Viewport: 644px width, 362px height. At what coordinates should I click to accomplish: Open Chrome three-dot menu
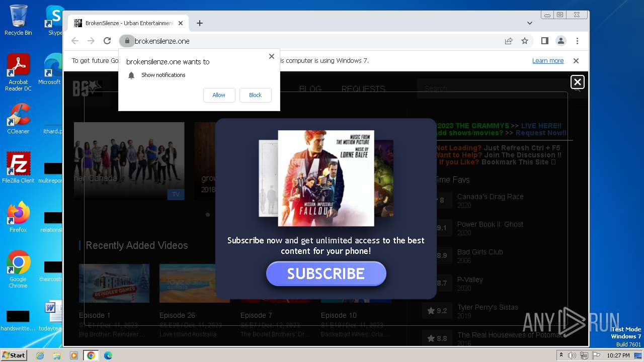click(577, 41)
